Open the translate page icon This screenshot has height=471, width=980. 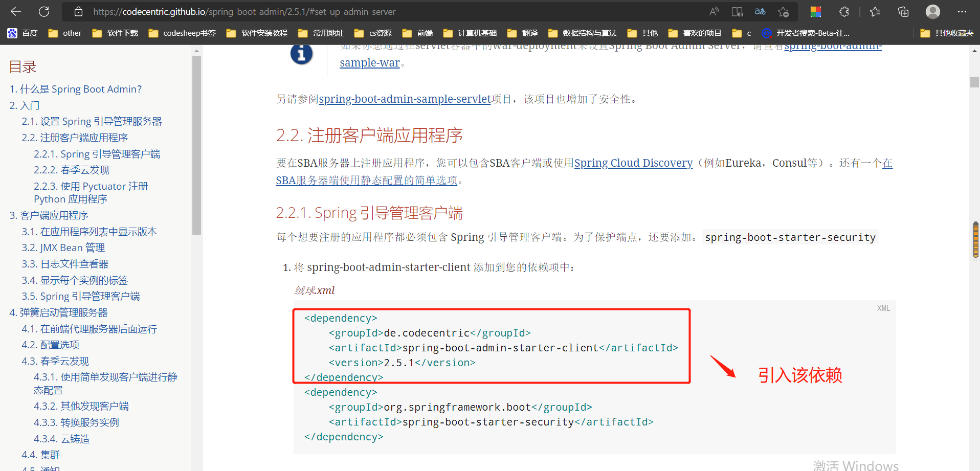[760, 11]
